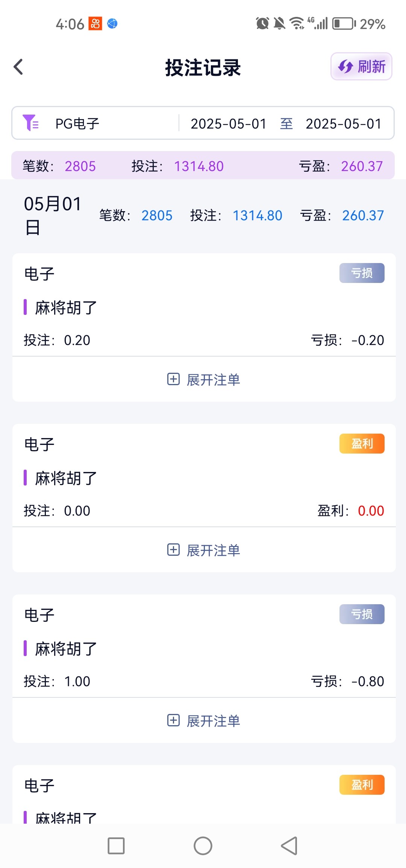Tap the back arrow icon
The height and width of the screenshot is (868, 406).
tap(18, 67)
